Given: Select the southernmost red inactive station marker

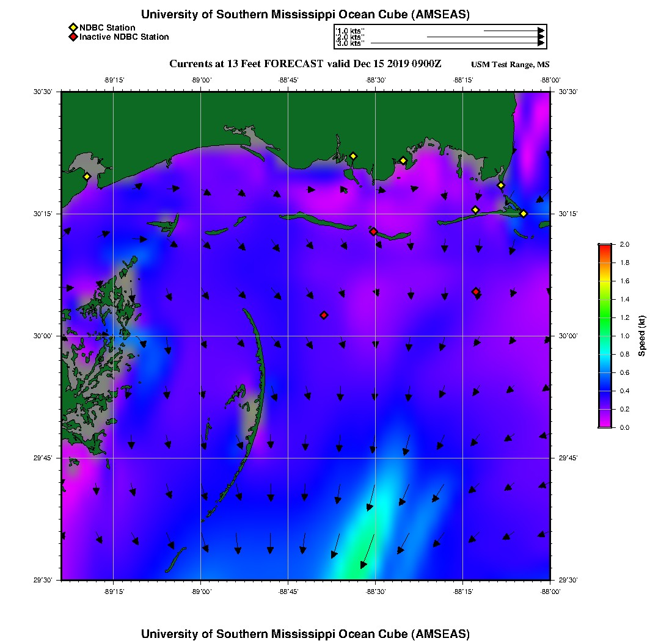Looking at the screenshot, I should pyautogui.click(x=324, y=315).
